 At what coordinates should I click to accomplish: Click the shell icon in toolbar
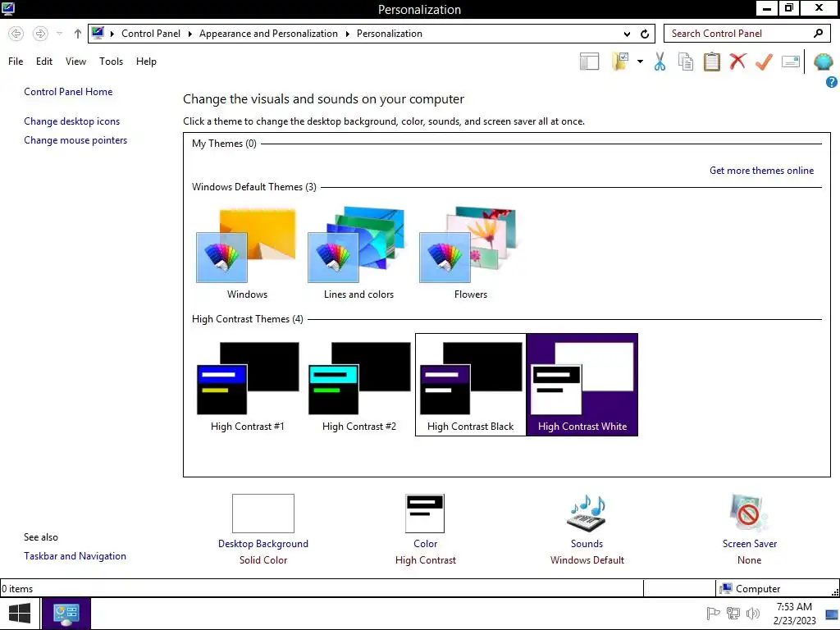(824, 62)
